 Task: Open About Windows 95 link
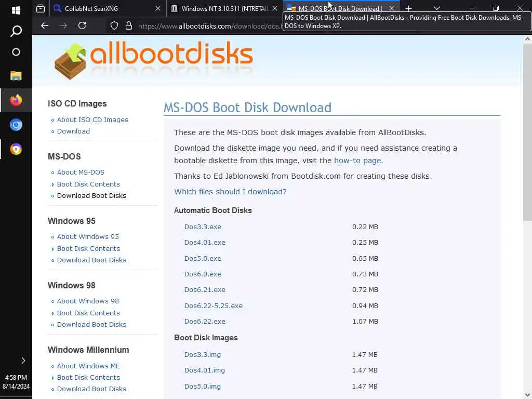(x=88, y=237)
